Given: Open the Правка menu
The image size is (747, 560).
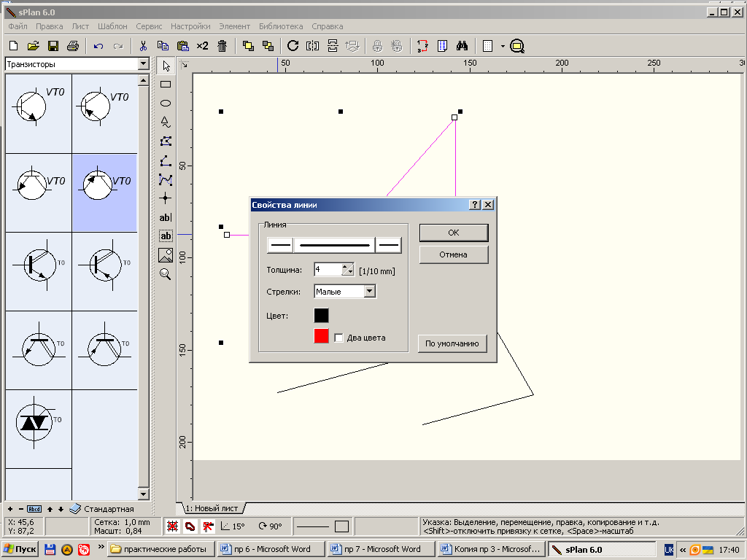Looking at the screenshot, I should pyautogui.click(x=49, y=26).
